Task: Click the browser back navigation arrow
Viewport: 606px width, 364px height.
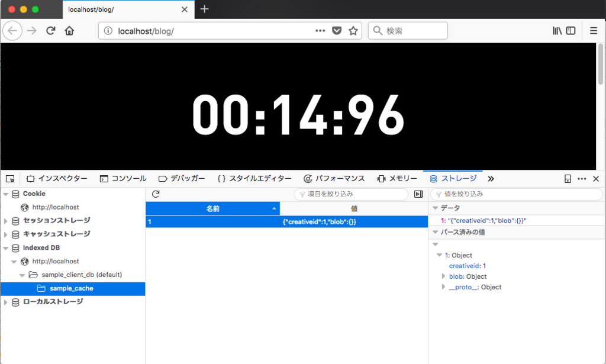Action: [12, 30]
